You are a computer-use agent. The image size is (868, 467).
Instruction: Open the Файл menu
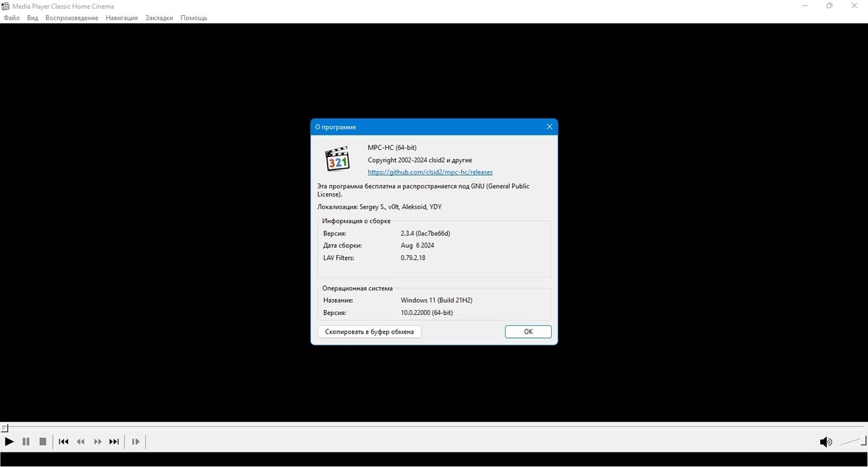[12, 18]
